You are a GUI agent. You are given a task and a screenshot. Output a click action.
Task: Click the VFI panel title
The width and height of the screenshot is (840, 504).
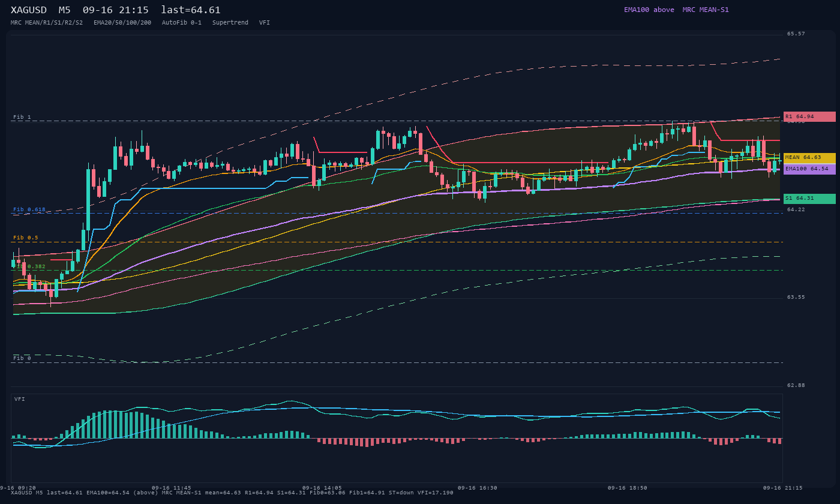pyautogui.click(x=20, y=399)
